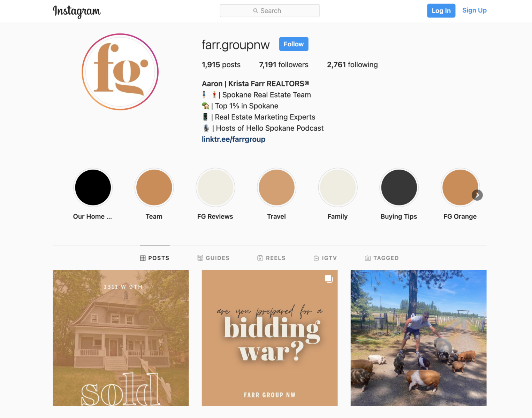Click the Instagram logo
The image size is (532, 418).
77,11
